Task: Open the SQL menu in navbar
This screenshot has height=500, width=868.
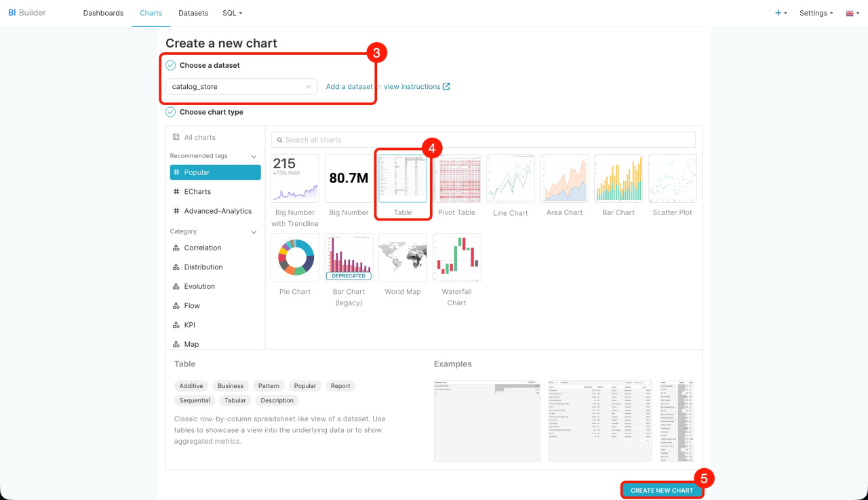Action: (x=232, y=13)
